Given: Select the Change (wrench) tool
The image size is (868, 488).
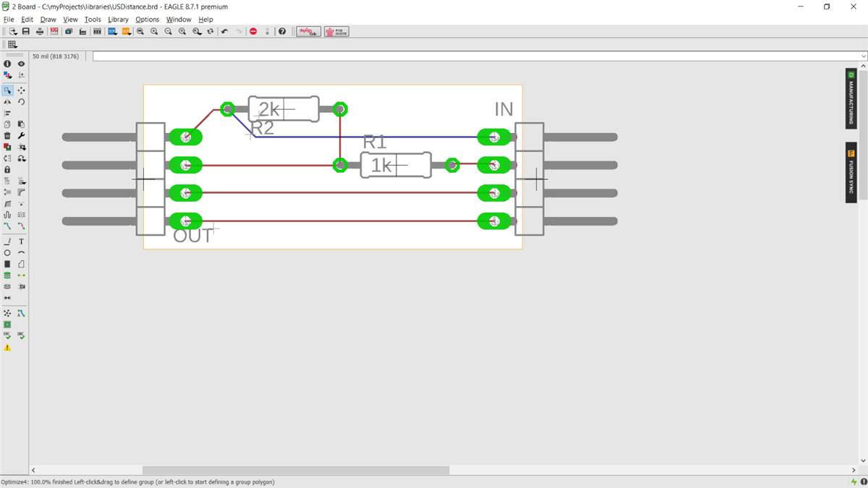Looking at the screenshot, I should coord(21,135).
